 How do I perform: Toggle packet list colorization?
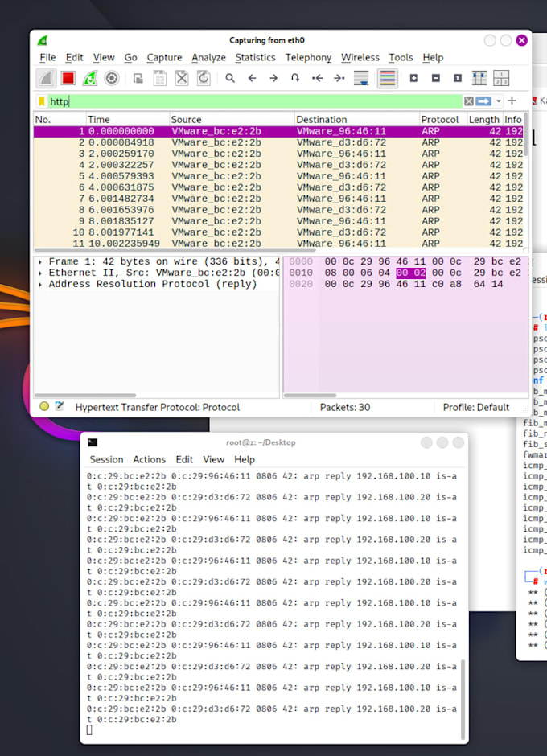click(x=388, y=78)
